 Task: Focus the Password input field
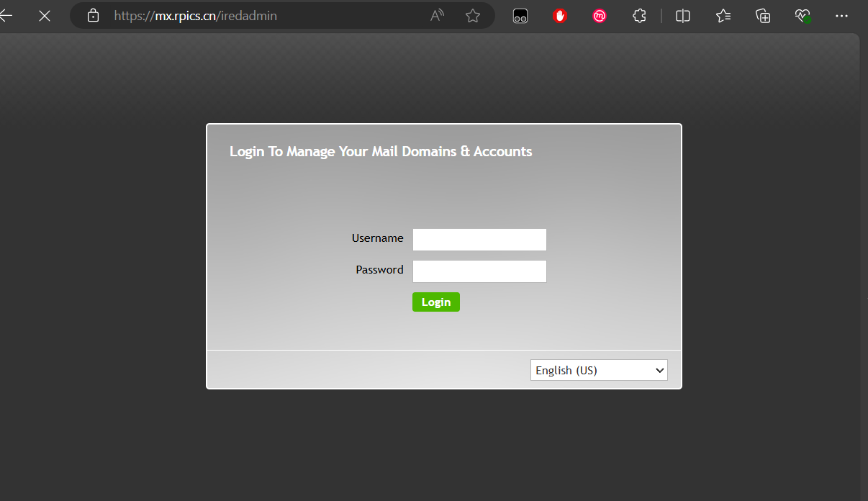pyautogui.click(x=479, y=271)
